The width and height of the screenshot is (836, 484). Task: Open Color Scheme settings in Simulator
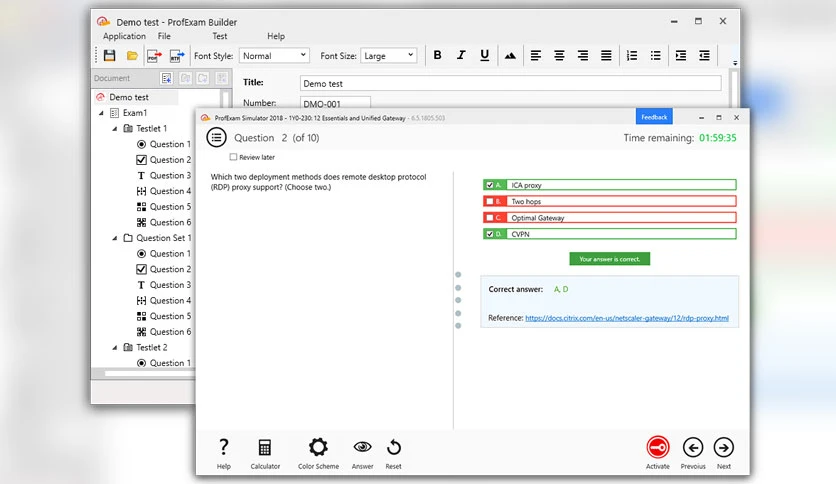tap(318, 454)
